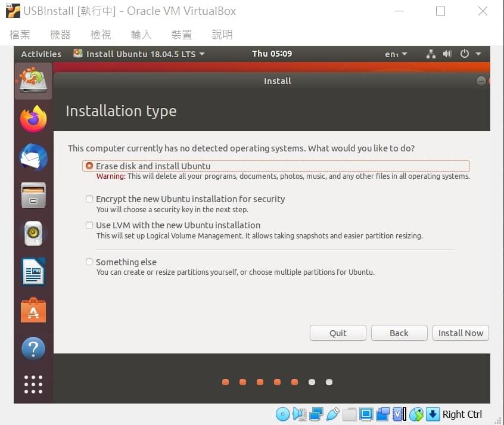Enable Encrypt the new Ubuntu installation

89,199
